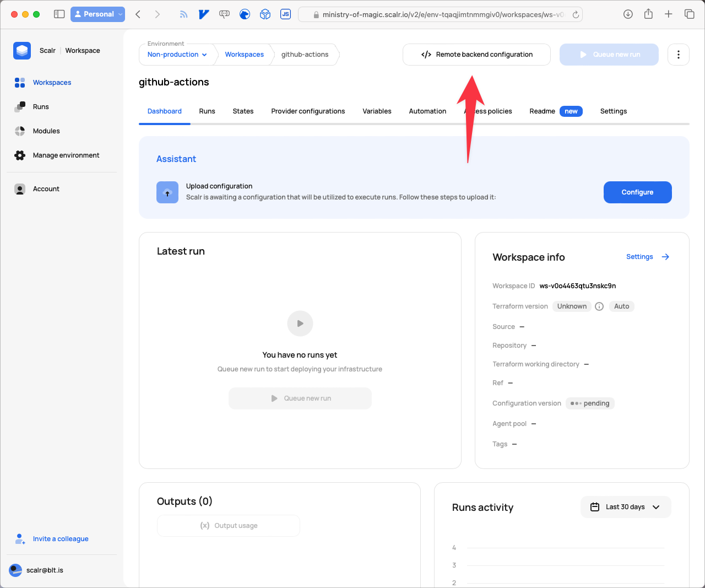Screen dimensions: 705x588
Task: Click workspace ID ws-v0o4463qtu3nskc9n
Action: (578, 286)
